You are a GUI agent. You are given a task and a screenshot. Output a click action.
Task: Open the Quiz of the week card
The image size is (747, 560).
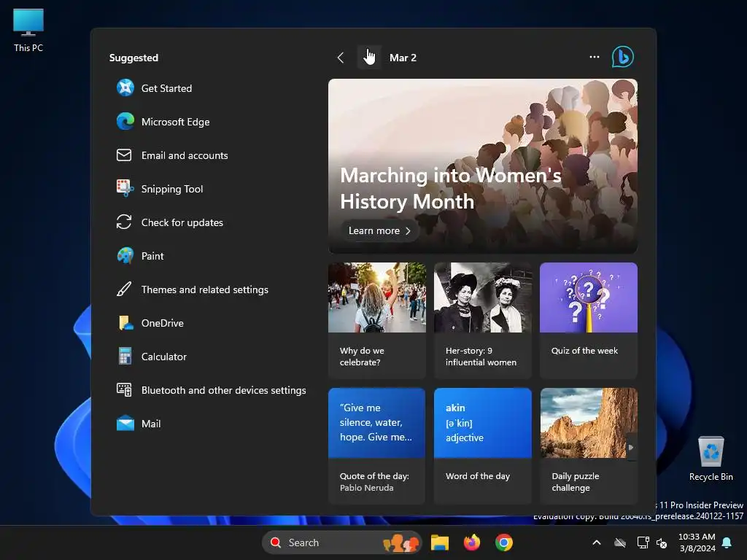pos(589,321)
